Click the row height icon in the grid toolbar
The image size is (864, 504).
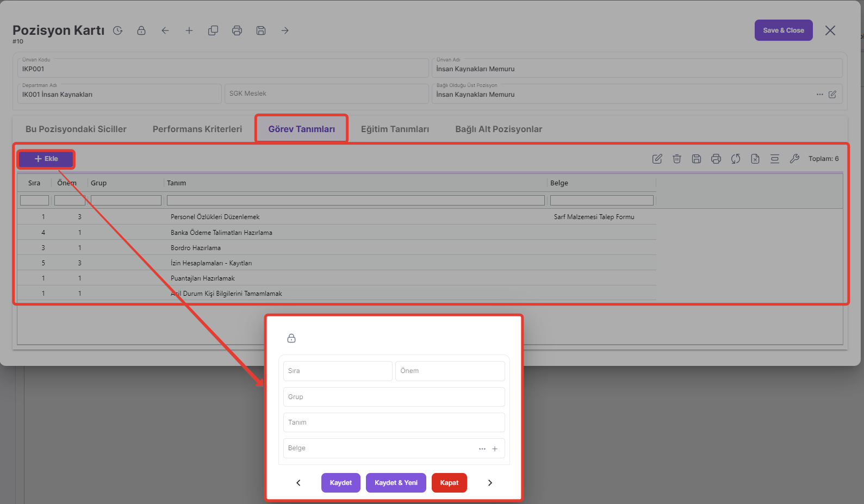click(775, 159)
